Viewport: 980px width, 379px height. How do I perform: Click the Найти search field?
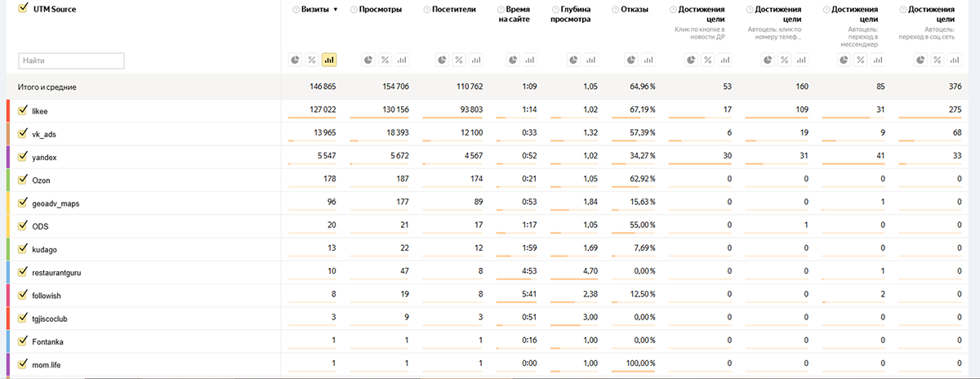coord(71,60)
